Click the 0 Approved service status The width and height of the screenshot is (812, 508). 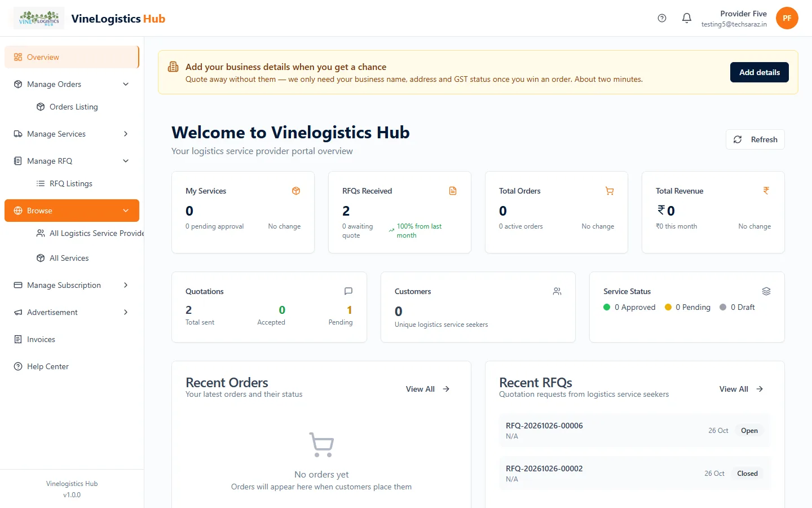[x=629, y=307]
